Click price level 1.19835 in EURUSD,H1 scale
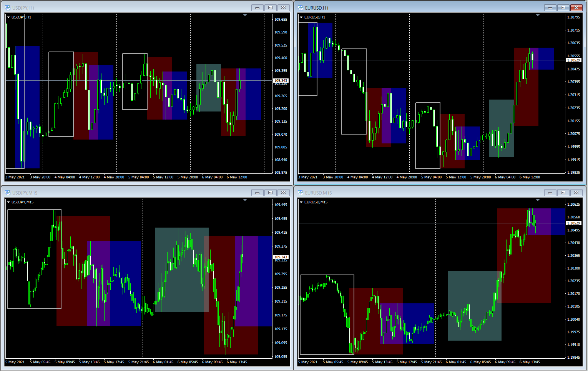This screenshot has height=371, width=588. (x=574, y=173)
